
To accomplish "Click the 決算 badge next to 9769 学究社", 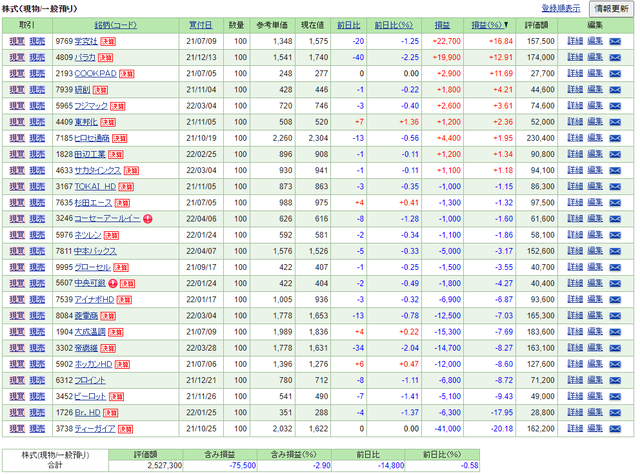I will (108, 42).
